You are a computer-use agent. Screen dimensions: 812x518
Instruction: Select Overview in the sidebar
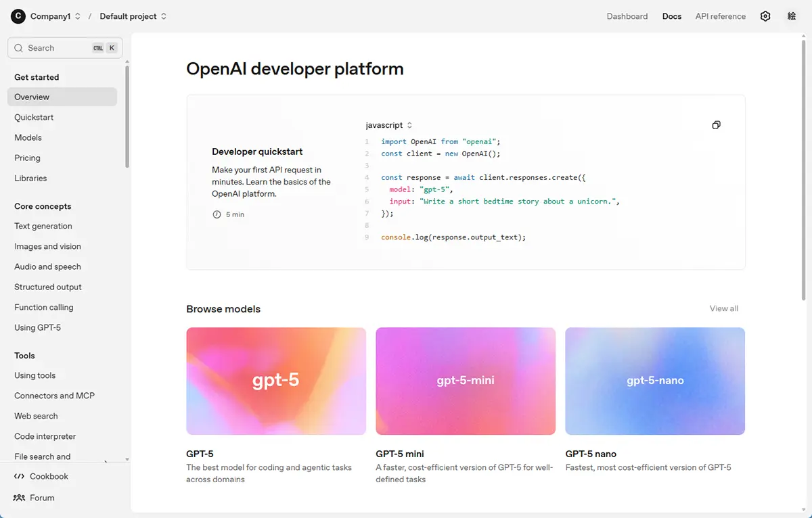(x=62, y=97)
